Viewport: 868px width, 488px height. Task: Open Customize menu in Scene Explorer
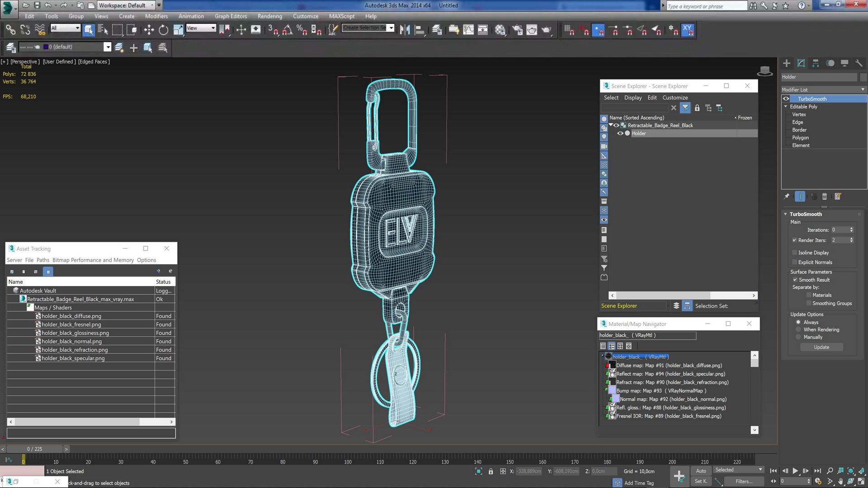675,98
